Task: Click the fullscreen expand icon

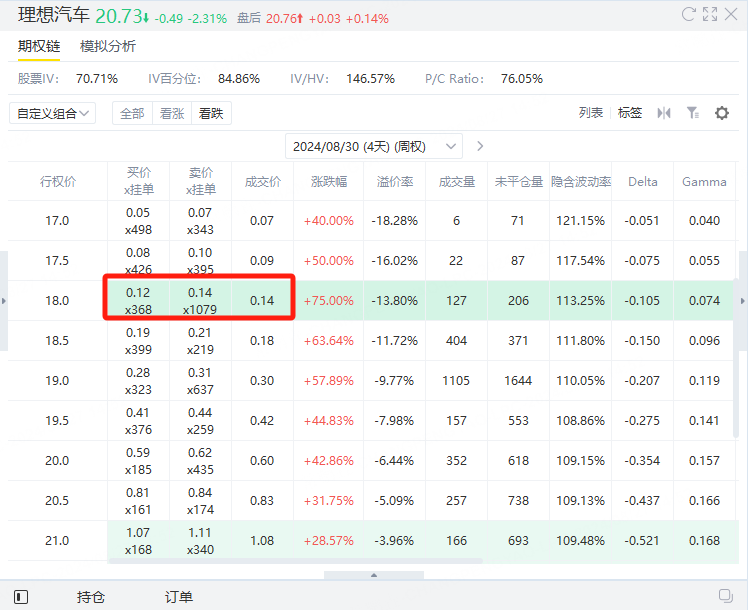Action: tap(710, 14)
